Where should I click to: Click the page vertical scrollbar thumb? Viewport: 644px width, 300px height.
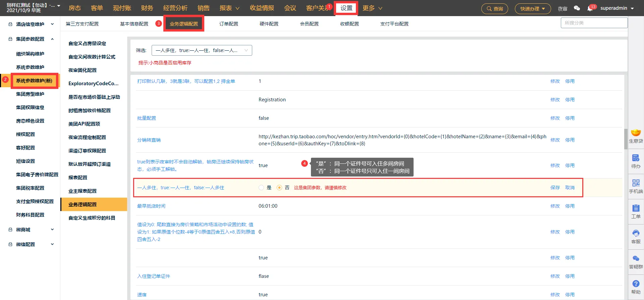tap(626, 139)
